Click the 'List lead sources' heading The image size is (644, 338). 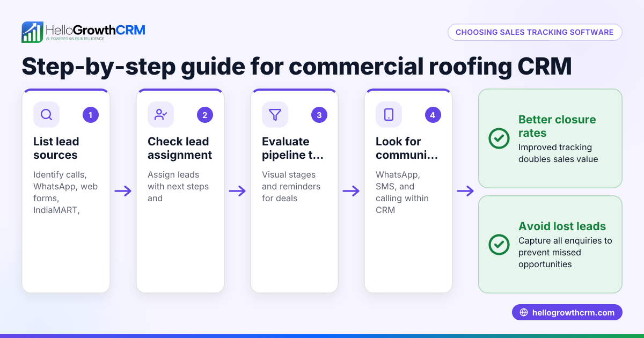(56, 148)
